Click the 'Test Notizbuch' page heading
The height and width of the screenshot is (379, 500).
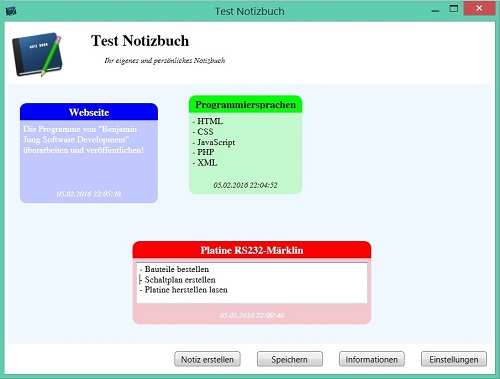[x=140, y=41]
